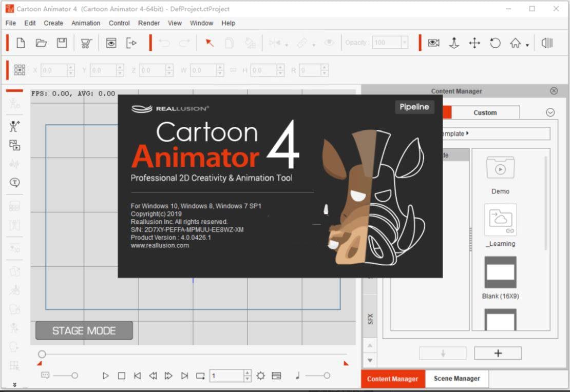
Task: Expand the circled chevron in Content Manager
Action: coord(550,112)
